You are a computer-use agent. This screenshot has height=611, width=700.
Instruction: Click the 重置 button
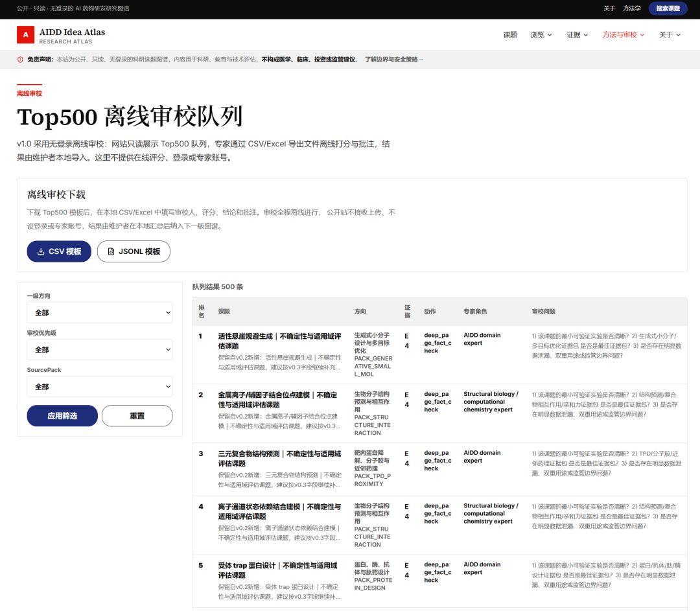click(137, 416)
